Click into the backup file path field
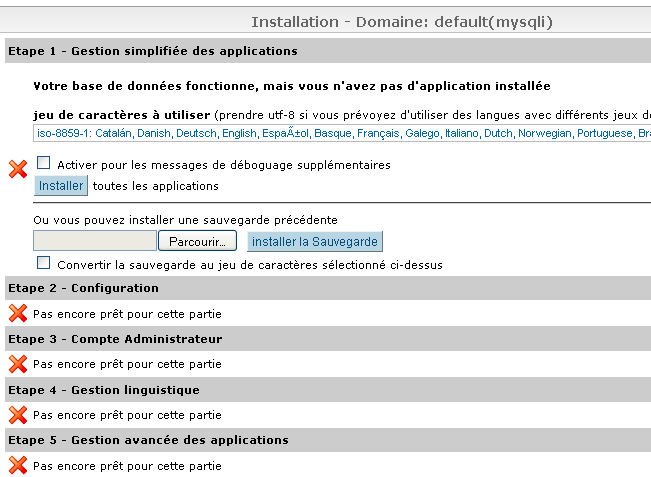This screenshot has width=651, height=477. click(x=94, y=241)
